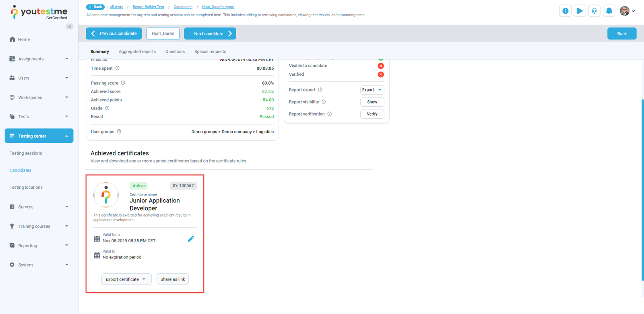Viewport: 644px width, 314px height.
Task: Click the info icon beside Report export
Action: tap(320, 90)
